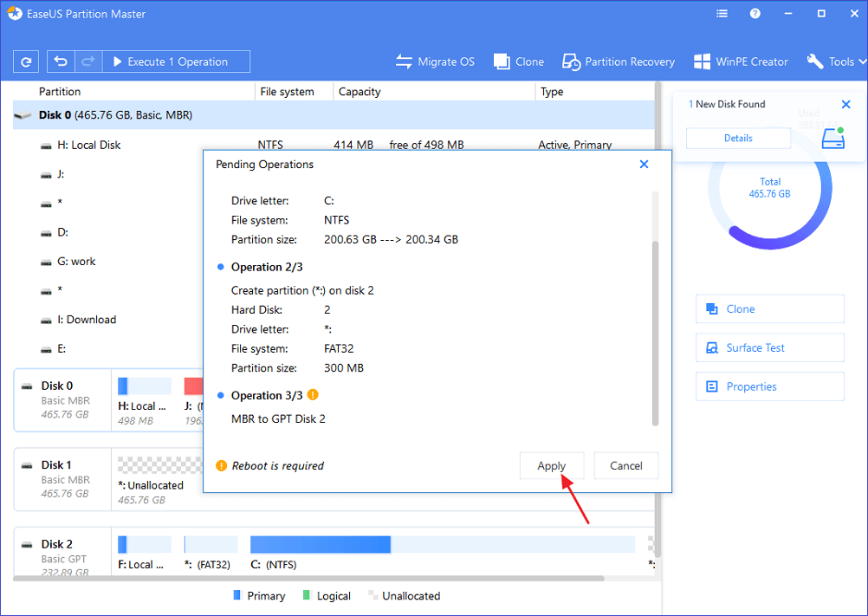
Task: Execute 1 Operation
Action: pos(176,62)
